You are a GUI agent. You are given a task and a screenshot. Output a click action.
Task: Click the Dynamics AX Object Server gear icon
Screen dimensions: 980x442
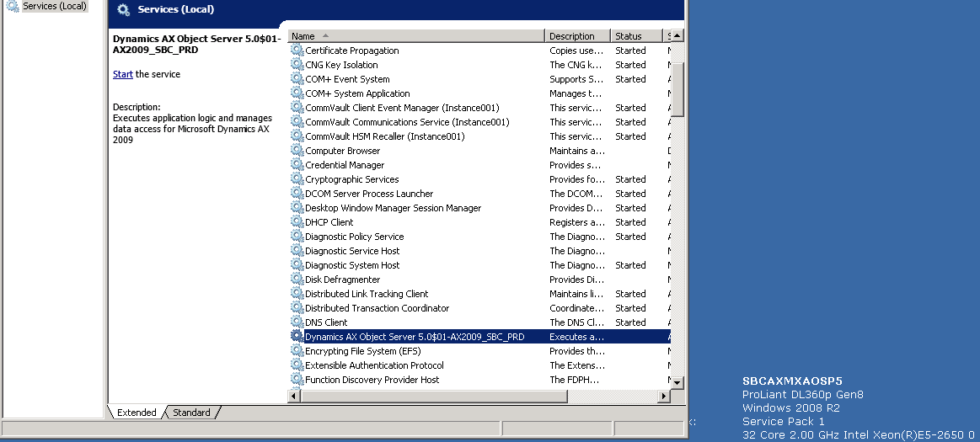tap(297, 337)
